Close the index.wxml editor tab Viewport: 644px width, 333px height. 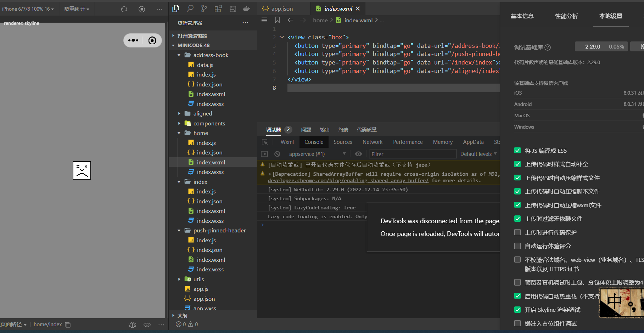tap(358, 9)
